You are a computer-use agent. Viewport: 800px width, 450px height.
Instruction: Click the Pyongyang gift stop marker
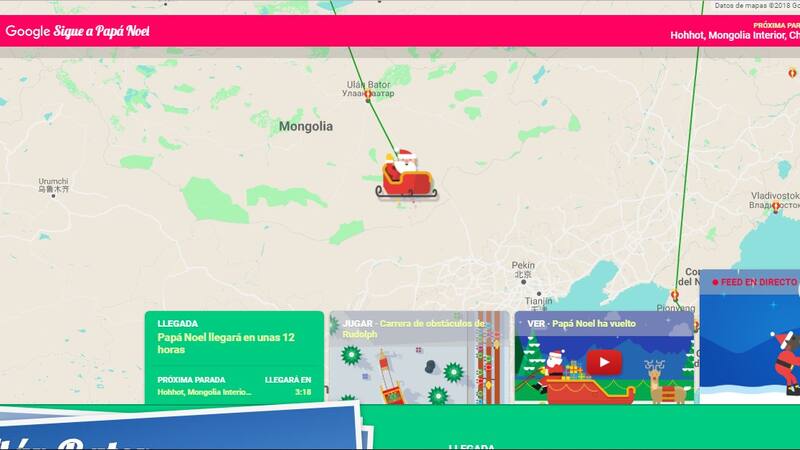(x=675, y=295)
